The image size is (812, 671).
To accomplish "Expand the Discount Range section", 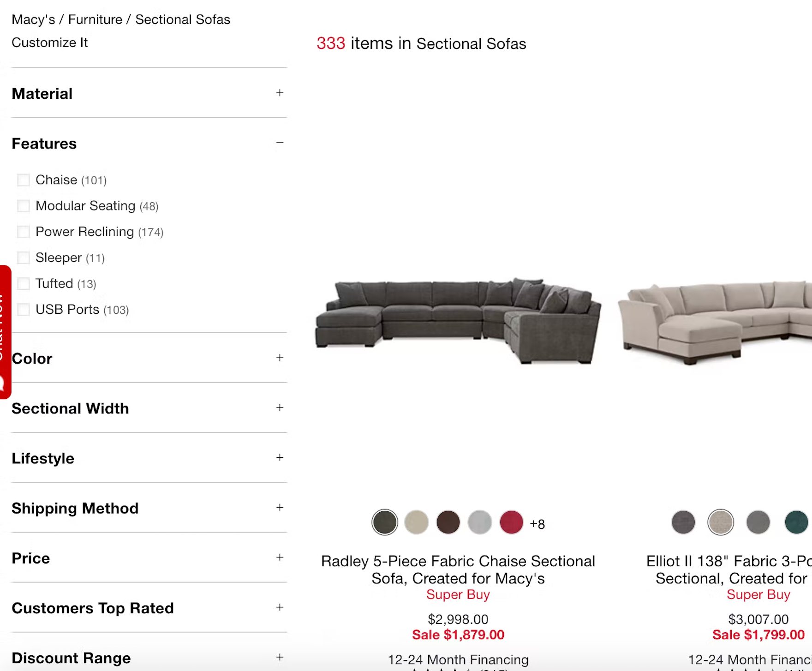I will tap(149, 657).
